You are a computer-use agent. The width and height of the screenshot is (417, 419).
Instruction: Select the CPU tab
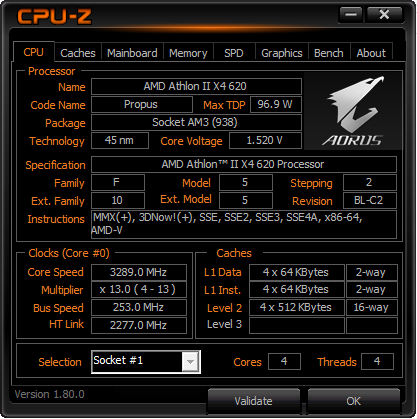[34, 52]
